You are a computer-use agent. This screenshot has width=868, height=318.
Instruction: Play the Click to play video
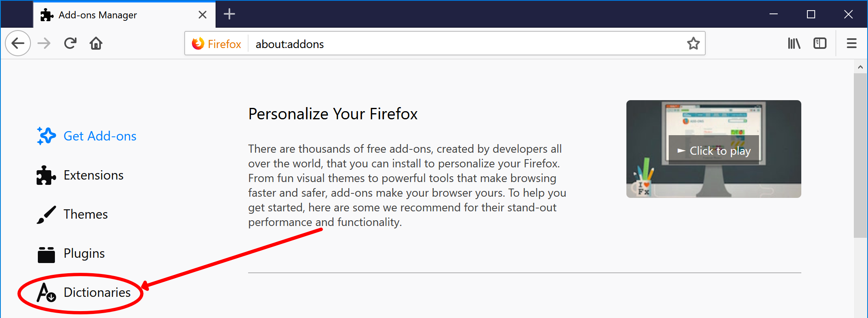pyautogui.click(x=714, y=151)
